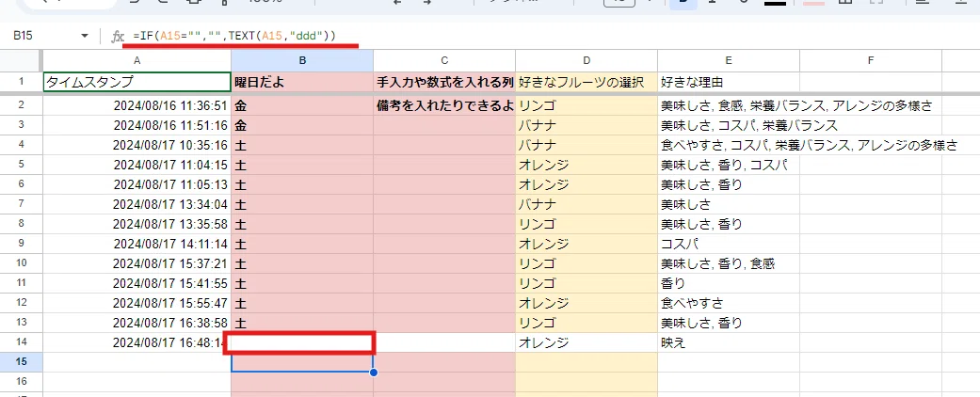
Task: Select timestamp 2024/08/17 16:38:58 cell
Action: coord(137,324)
